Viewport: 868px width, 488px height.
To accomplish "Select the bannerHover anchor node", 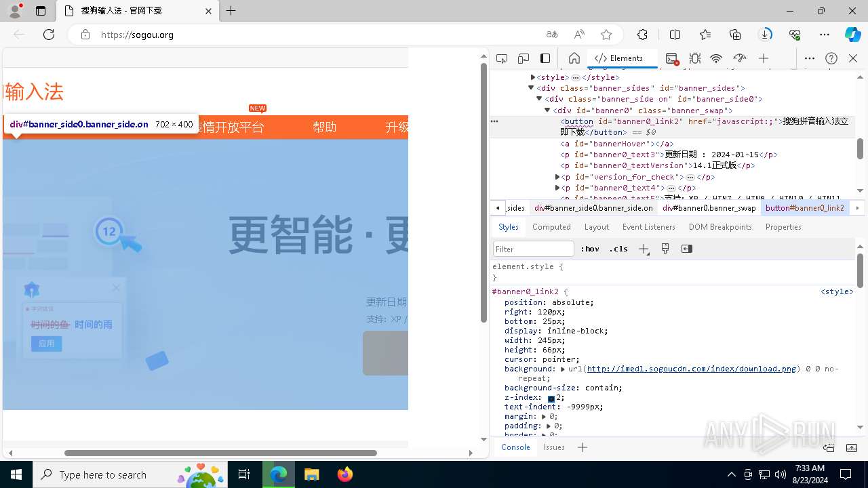I will (x=616, y=144).
